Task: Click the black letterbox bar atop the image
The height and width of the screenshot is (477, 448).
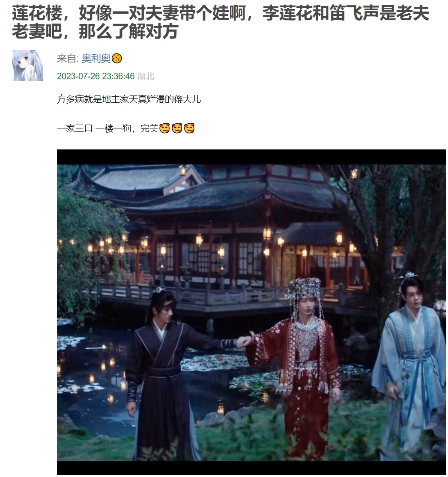Action: tap(251, 157)
